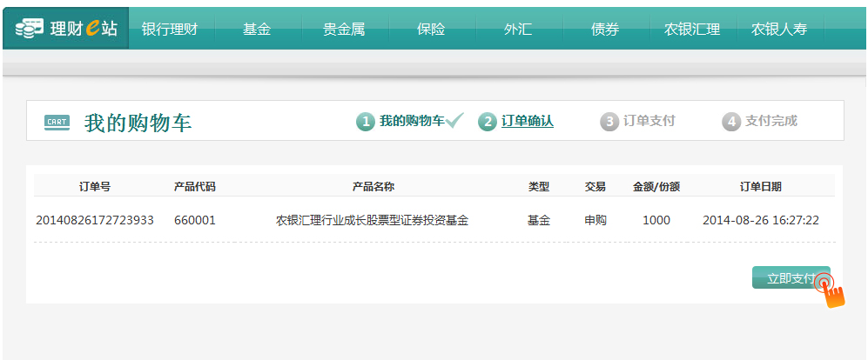Click the step 1 number circle icon
868x360 pixels.
366,122
